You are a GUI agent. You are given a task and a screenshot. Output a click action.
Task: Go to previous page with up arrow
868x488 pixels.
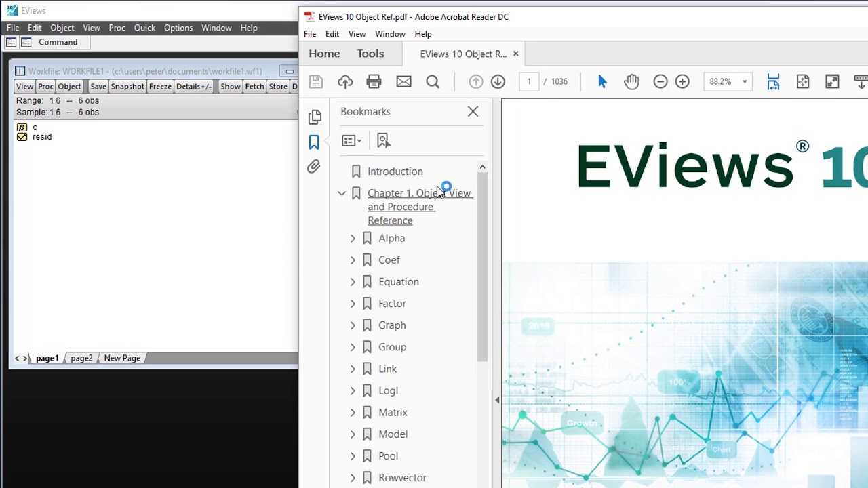pos(476,82)
